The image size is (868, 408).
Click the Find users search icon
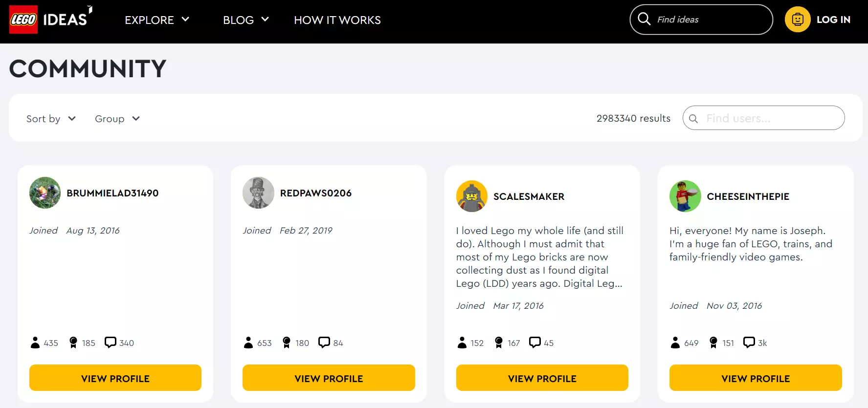[x=693, y=118]
